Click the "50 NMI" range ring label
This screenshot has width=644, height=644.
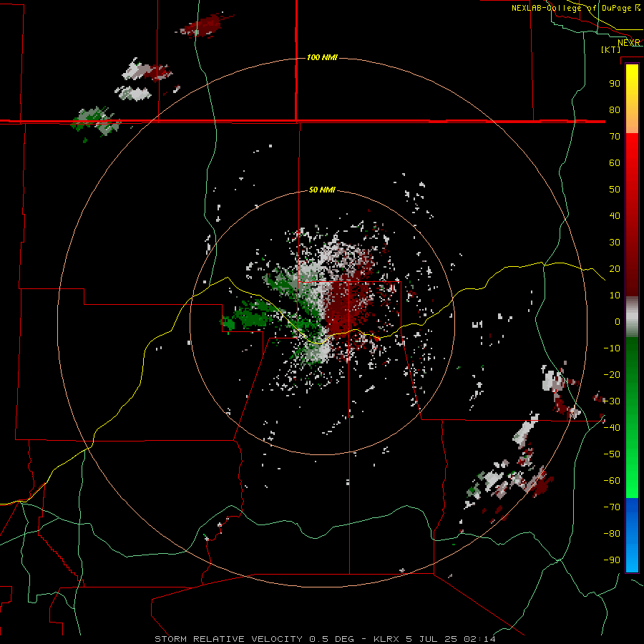click(322, 190)
